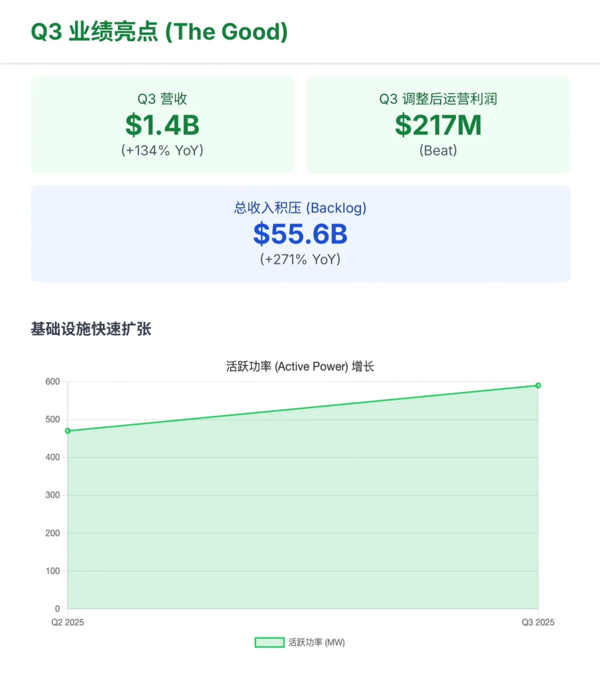Select the 基础设施快速扩张 section heading
Viewport: 600px width, 700px height.
point(91,330)
